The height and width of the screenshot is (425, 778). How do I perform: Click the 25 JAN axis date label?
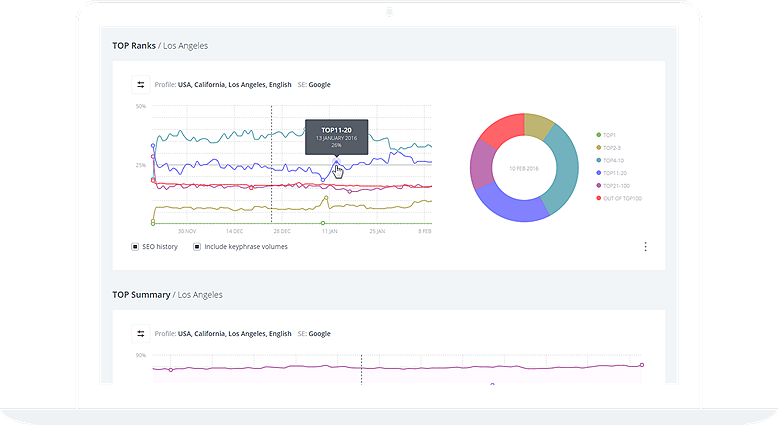377,232
